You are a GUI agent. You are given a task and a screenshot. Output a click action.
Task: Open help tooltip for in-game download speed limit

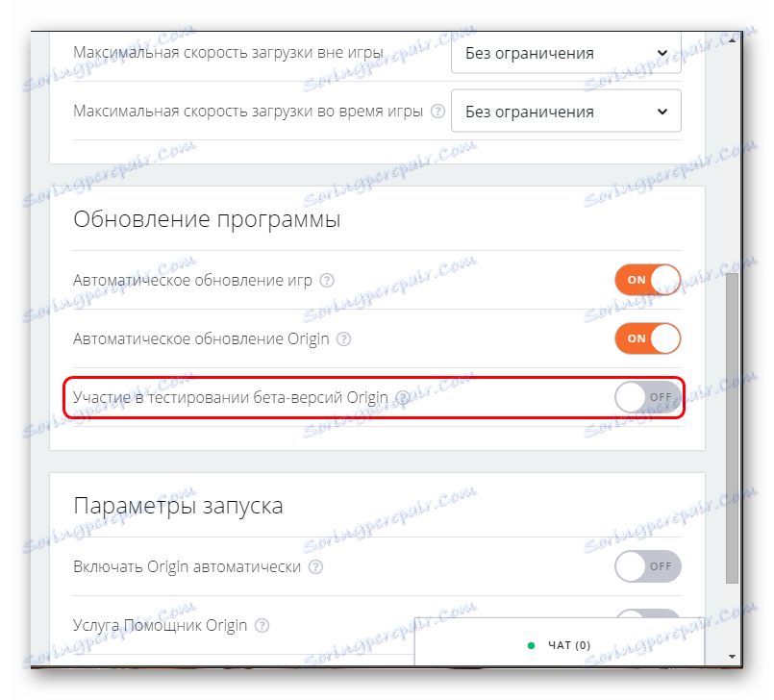(x=437, y=112)
